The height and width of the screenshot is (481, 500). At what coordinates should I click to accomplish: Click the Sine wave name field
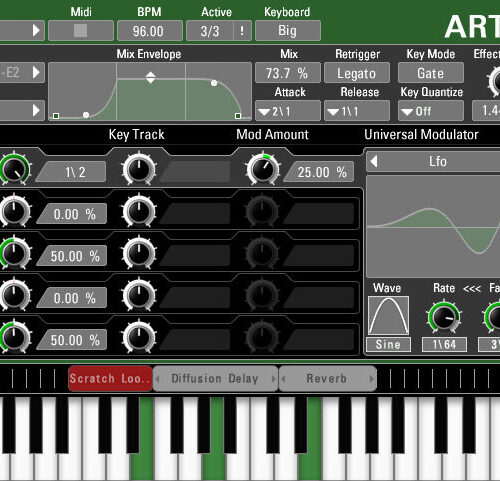coord(388,345)
